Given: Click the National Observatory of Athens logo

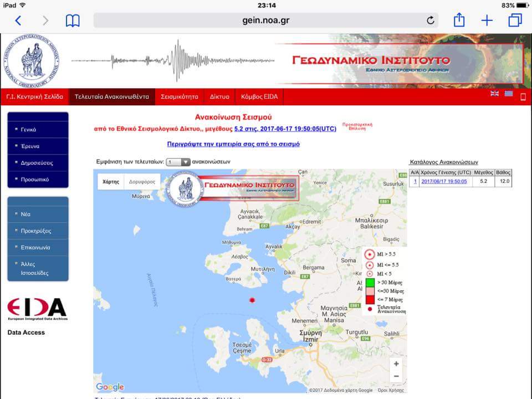Looking at the screenshot, I should 32,62.
